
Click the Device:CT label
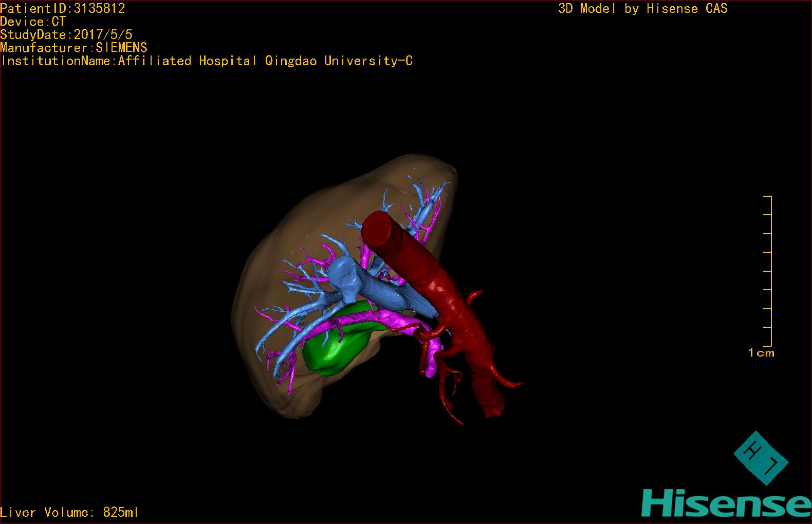click(x=33, y=22)
